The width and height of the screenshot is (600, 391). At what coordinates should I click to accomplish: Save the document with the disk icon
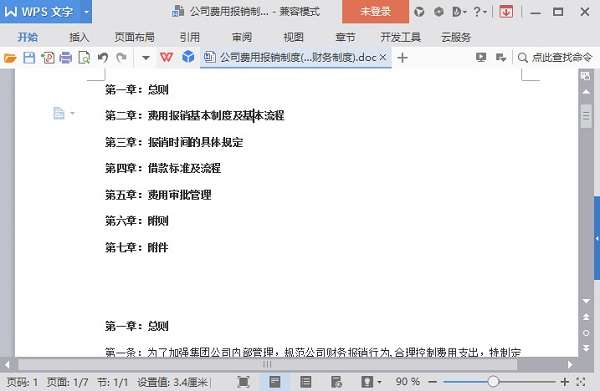pyautogui.click(x=29, y=58)
